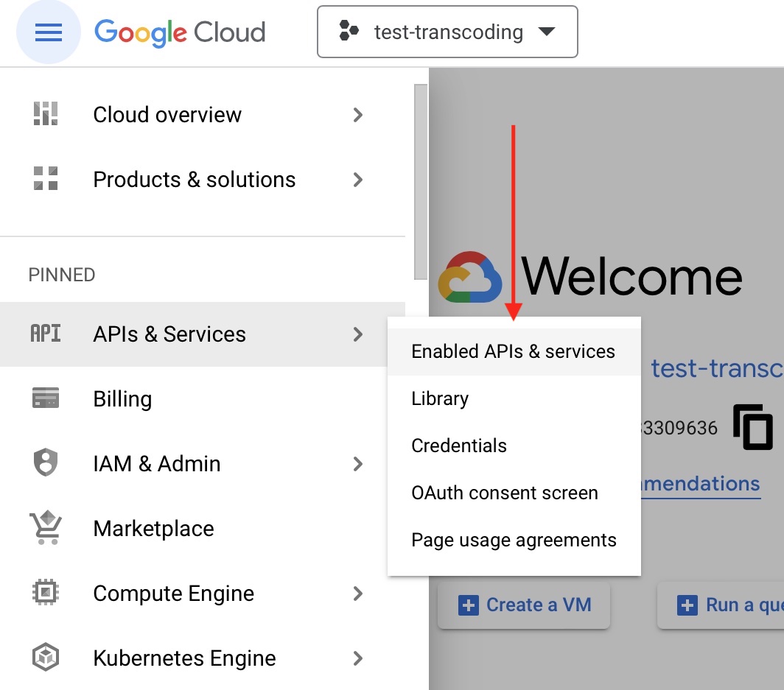Open Compute Engine item
Image resolution: width=784 pixels, height=690 pixels.
[203, 594]
